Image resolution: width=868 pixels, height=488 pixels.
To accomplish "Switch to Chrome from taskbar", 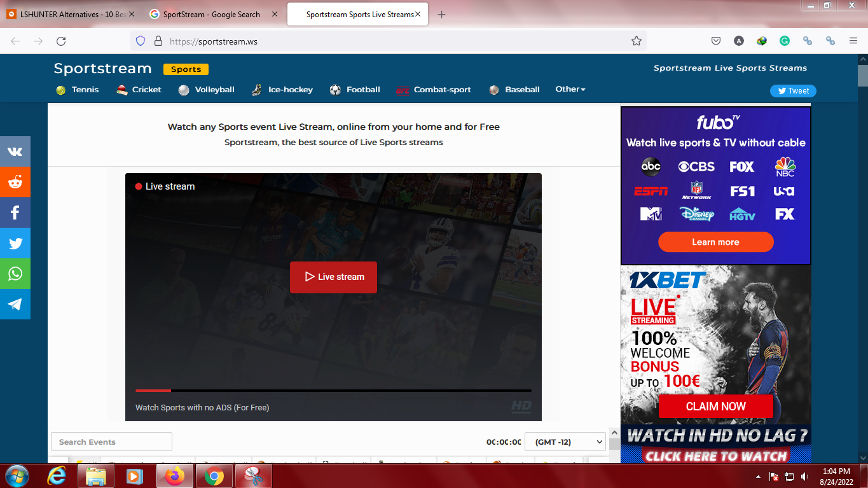I will [214, 476].
